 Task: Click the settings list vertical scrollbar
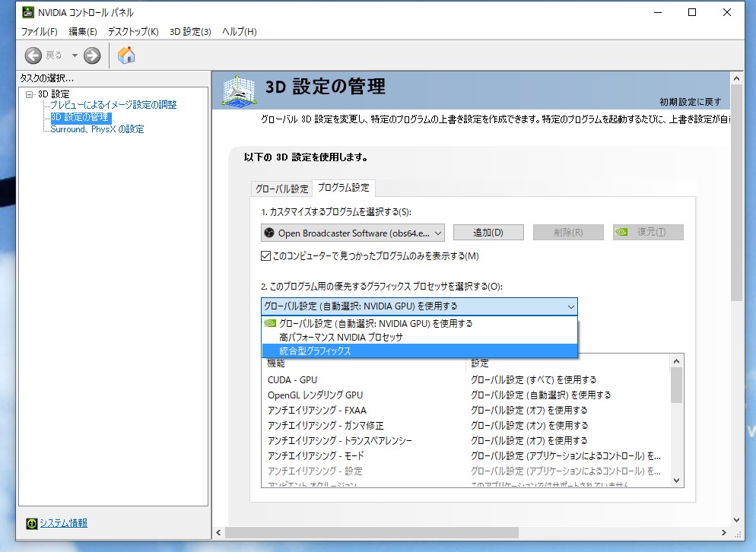pos(676,420)
